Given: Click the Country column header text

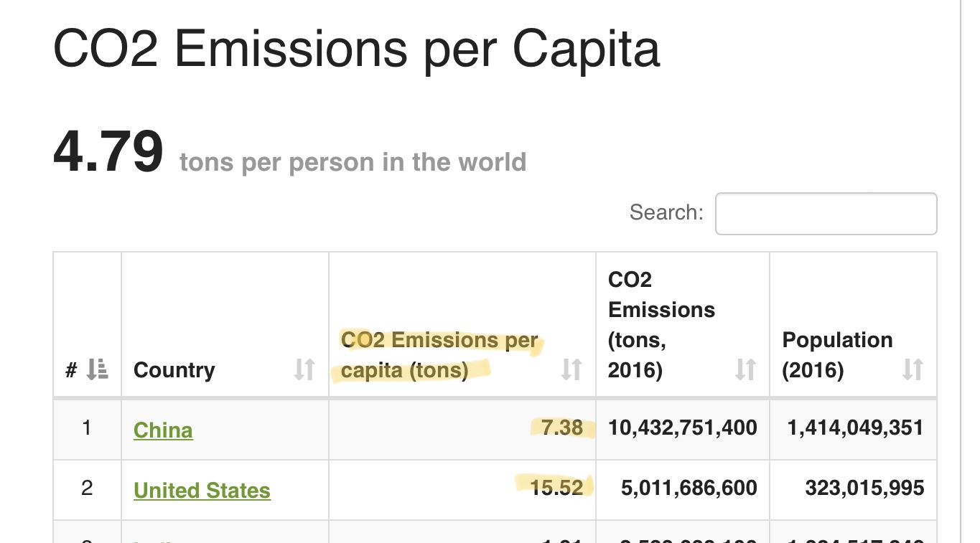Looking at the screenshot, I should [174, 370].
